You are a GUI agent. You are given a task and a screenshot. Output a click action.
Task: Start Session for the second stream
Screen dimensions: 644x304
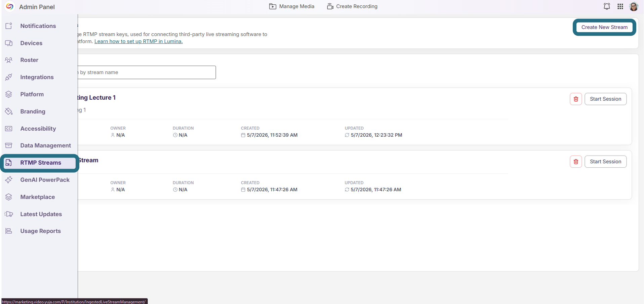[605, 162]
